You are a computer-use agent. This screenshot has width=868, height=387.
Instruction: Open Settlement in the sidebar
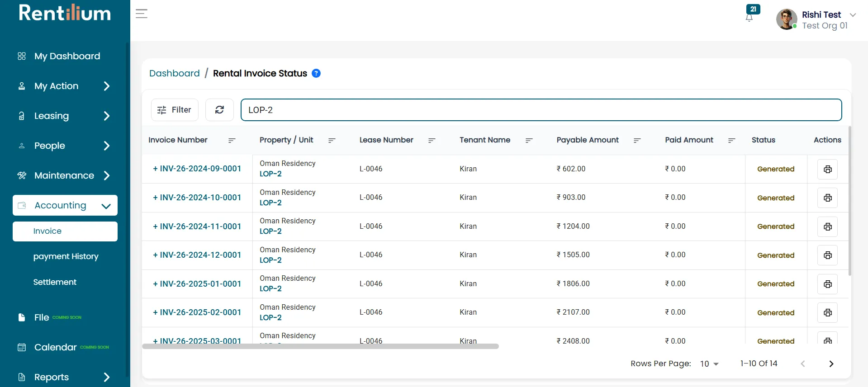[55, 282]
